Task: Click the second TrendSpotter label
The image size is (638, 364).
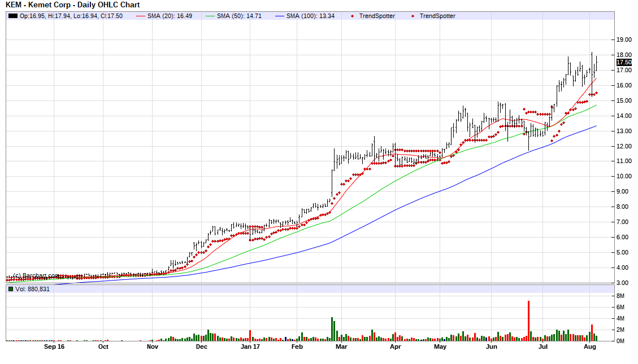Action: click(437, 16)
